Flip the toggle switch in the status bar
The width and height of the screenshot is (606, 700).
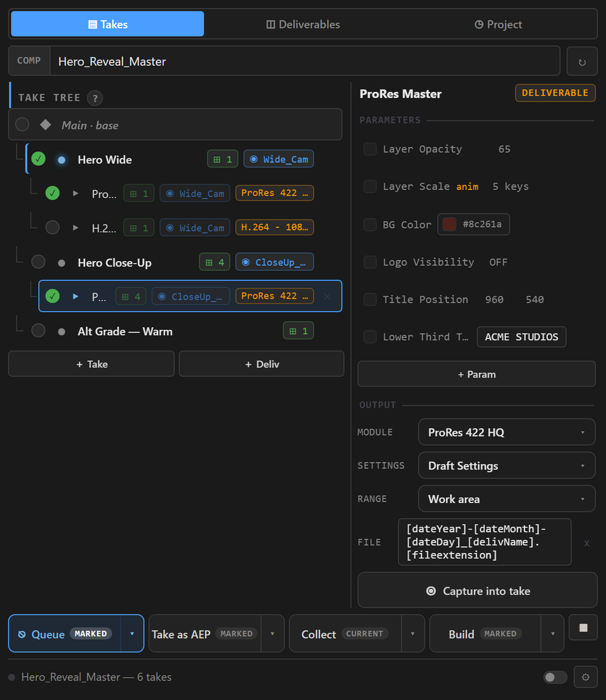[x=555, y=677]
